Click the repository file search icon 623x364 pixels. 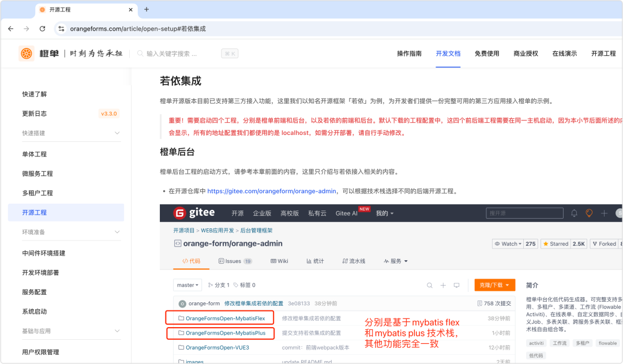(x=430, y=286)
